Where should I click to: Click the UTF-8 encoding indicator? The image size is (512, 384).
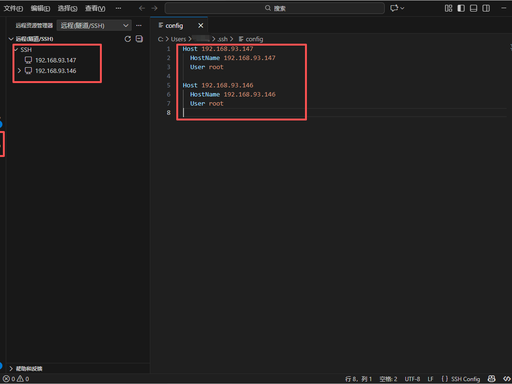click(412, 379)
